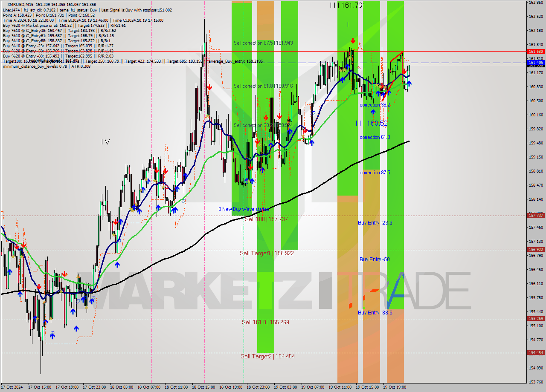
Task: Click the 153.760 price axis value
Action: click(x=536, y=382)
